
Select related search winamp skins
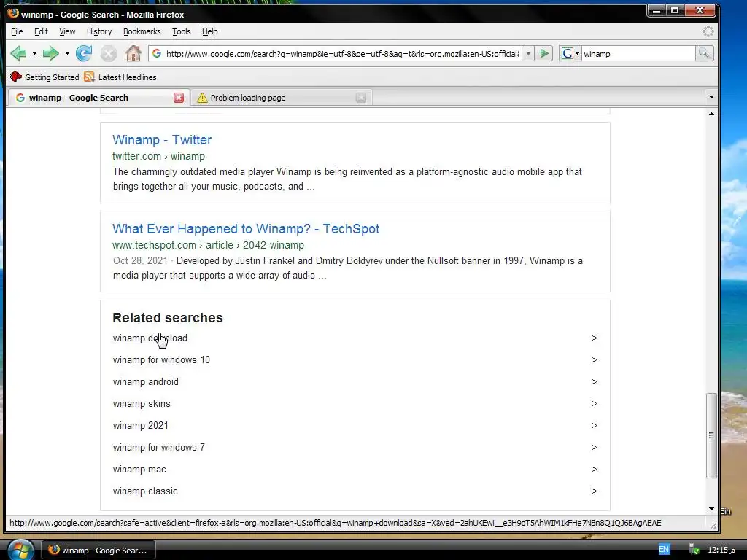coord(142,404)
